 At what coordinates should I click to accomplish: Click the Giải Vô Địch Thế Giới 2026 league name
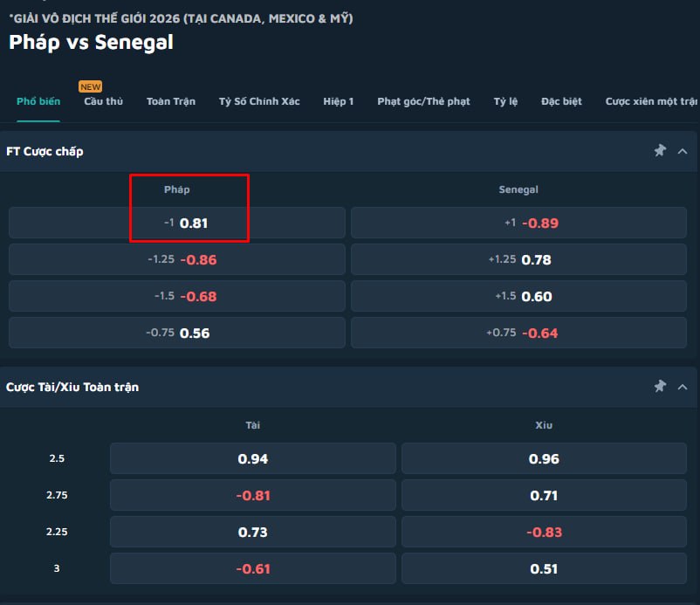click(182, 18)
